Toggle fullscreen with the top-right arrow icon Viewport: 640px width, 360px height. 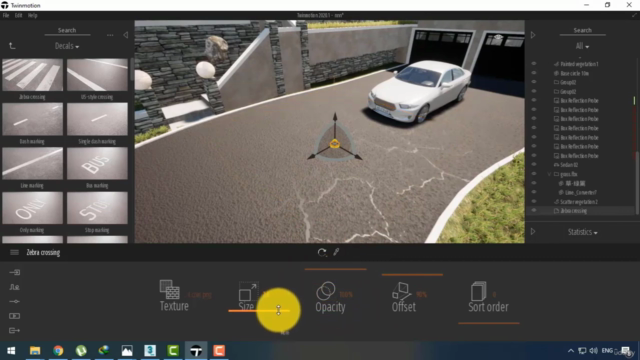pos(634,16)
